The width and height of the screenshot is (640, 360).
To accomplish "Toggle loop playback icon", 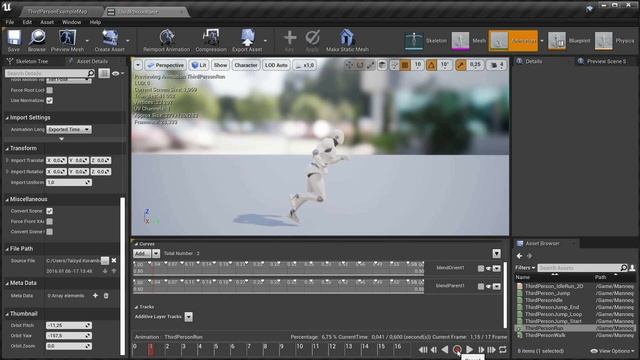I will click(503, 349).
